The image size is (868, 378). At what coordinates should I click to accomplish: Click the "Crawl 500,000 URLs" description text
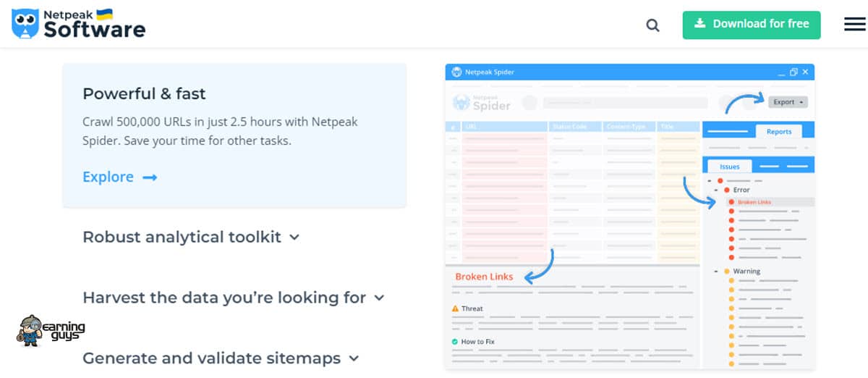[x=221, y=131]
